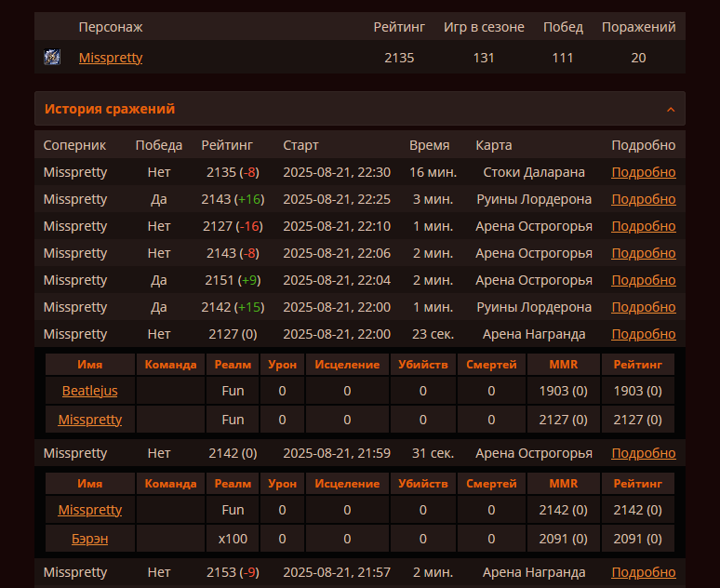The width and height of the screenshot is (720, 588).
Task: Open Подробно for the 22:30 Стоки Даларана match
Action: point(644,172)
